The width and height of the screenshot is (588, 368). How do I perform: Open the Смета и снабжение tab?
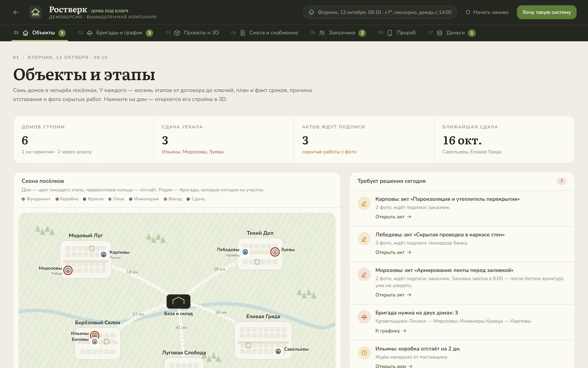265,33
